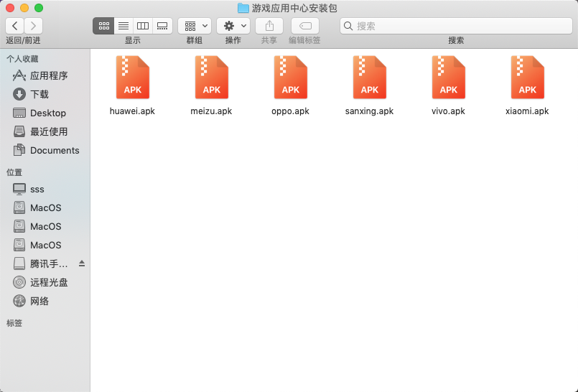The height and width of the screenshot is (392, 578).
Task: Click the sss monitor icon
Action: [x=19, y=190]
